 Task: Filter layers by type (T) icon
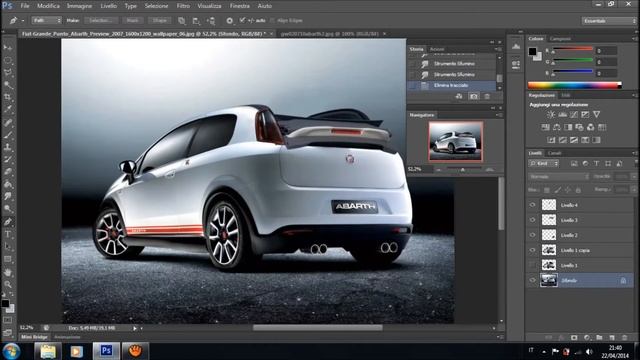point(596,164)
